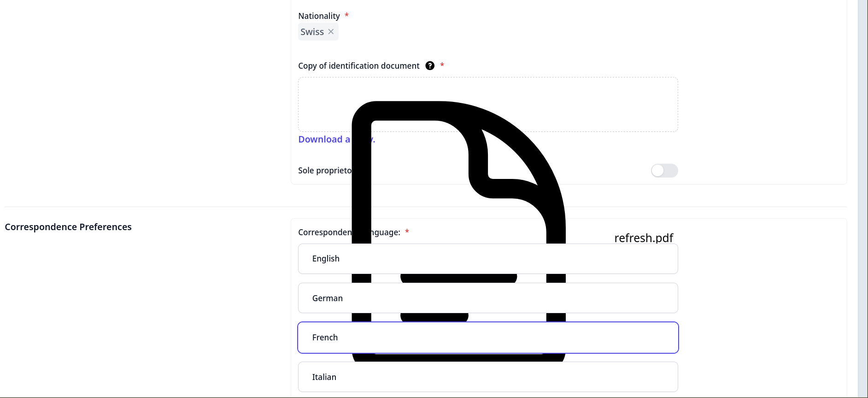Click the help icon for identification document
868x398 pixels.
(x=430, y=65)
